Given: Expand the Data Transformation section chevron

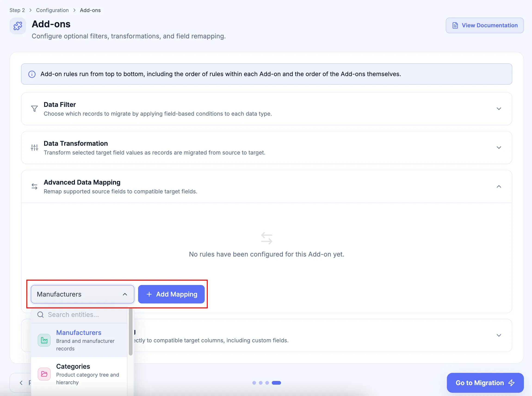Looking at the screenshot, I should 499,148.
